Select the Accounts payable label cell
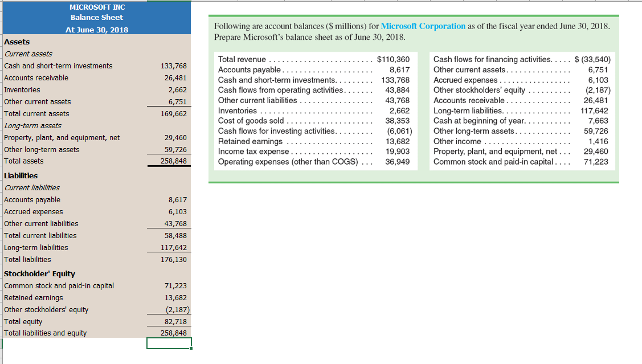642x364 pixels. [32, 200]
